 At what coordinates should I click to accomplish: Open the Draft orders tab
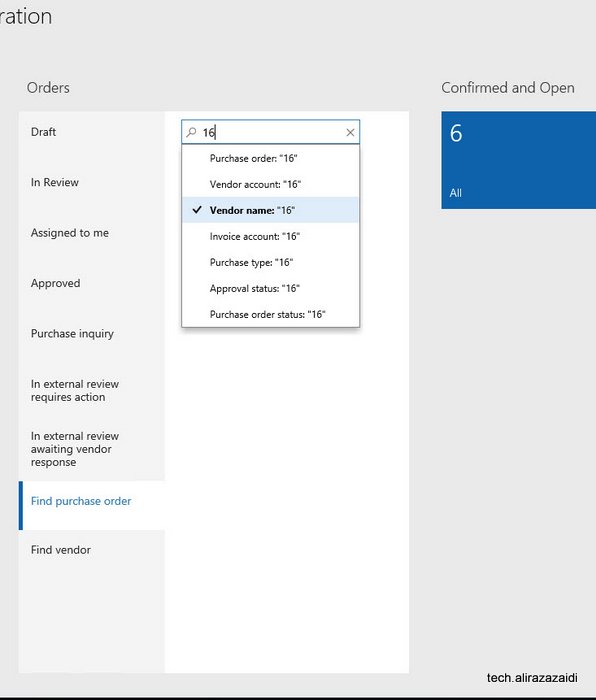click(x=92, y=132)
